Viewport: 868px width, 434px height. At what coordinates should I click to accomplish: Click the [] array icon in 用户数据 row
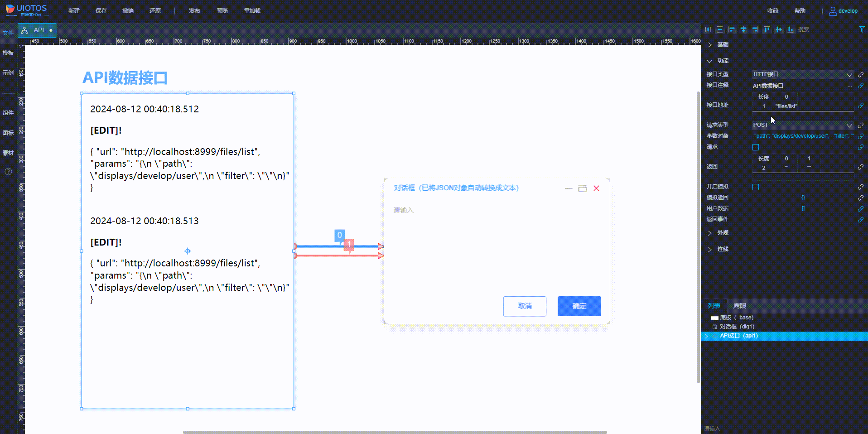(803, 209)
